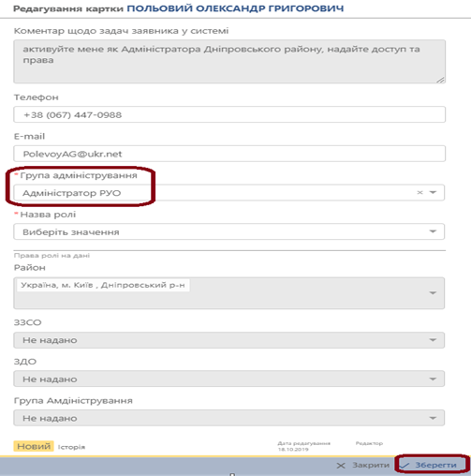Open the Група адміністрування dropdown arrow
Screen dimensions: 471x476
(433, 192)
